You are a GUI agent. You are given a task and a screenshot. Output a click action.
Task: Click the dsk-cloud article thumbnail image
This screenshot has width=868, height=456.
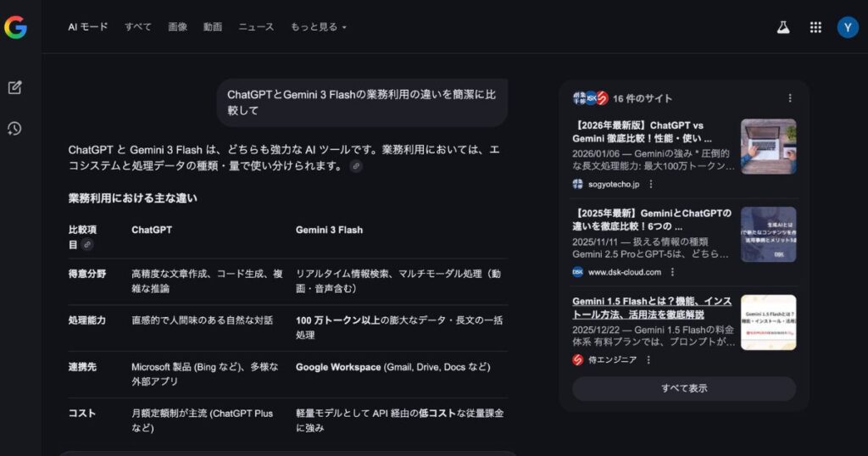[x=768, y=235]
